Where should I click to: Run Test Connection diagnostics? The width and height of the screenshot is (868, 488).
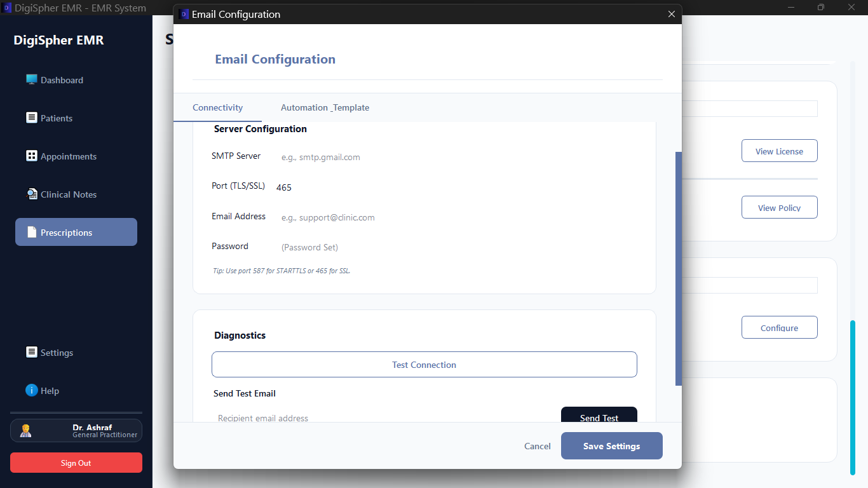tap(424, 364)
